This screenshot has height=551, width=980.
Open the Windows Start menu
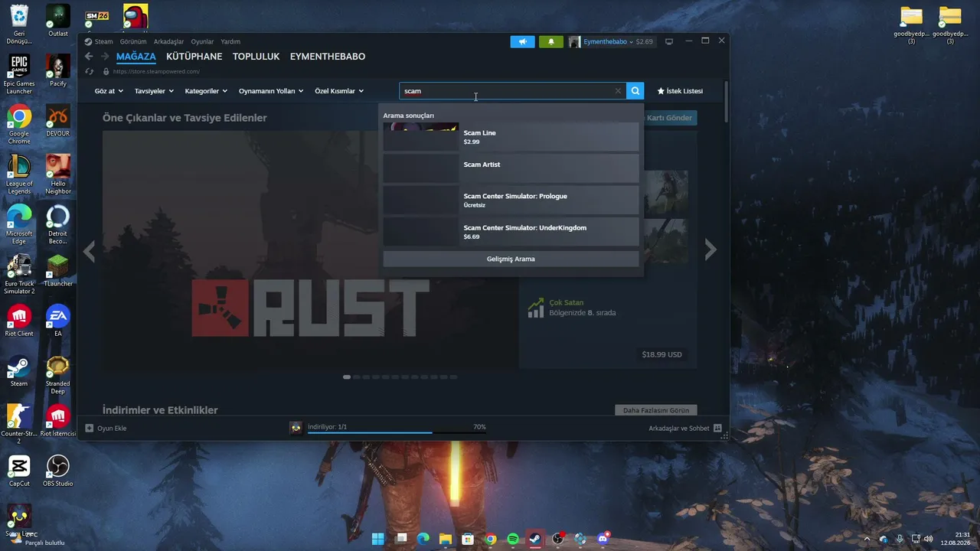tap(378, 539)
